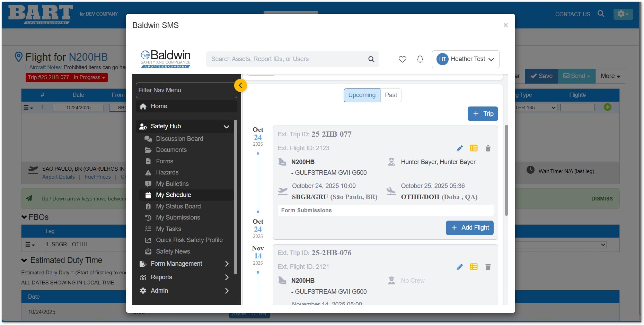Delete flight 2121 using trash icon
The image size is (644, 325).
coord(488,267)
